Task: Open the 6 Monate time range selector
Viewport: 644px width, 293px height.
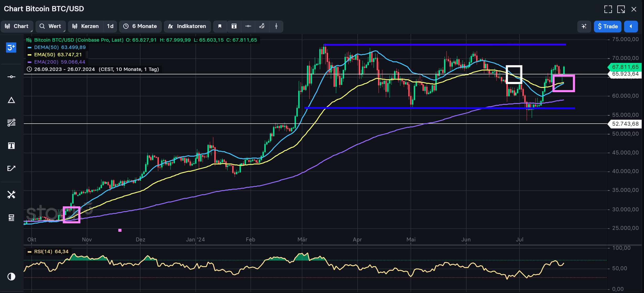Action: point(140,26)
